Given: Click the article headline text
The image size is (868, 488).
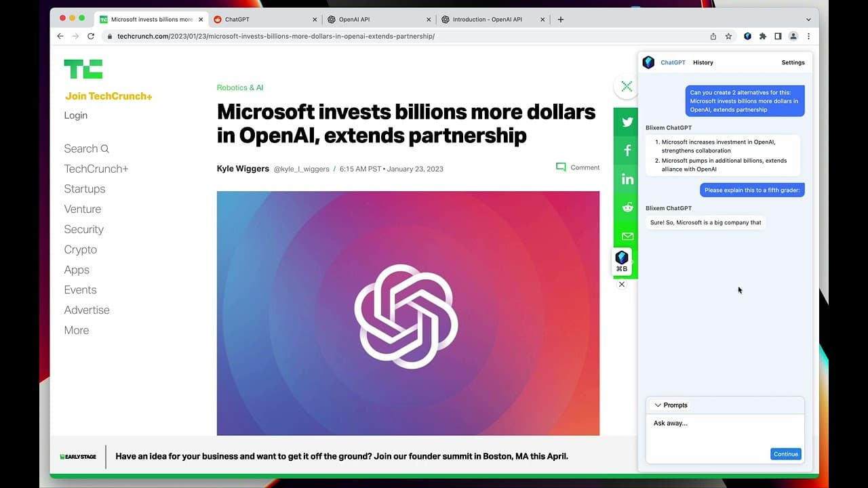Looking at the screenshot, I should 406,123.
